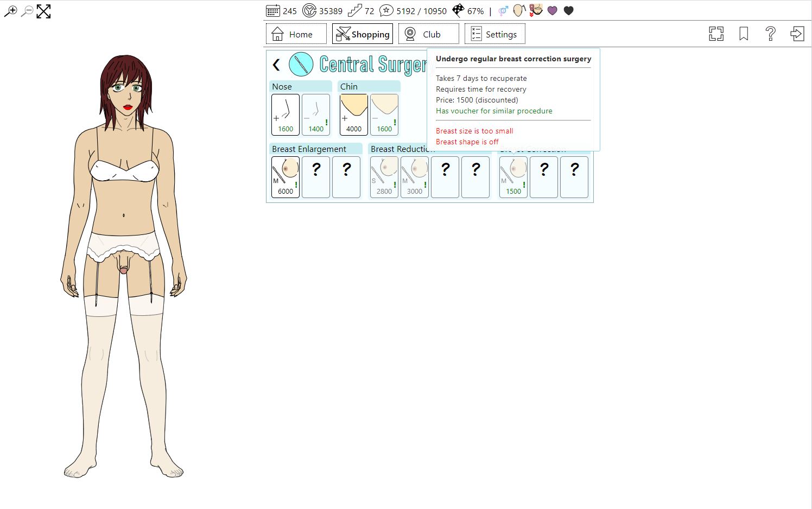The width and height of the screenshot is (812, 509).
Task: Click the bookmark icon
Action: point(744,34)
